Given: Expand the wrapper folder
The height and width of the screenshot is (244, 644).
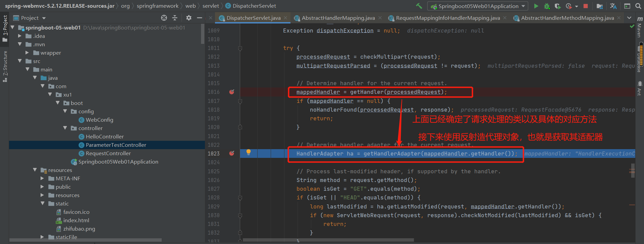Looking at the screenshot, I should pyautogui.click(x=28, y=53).
